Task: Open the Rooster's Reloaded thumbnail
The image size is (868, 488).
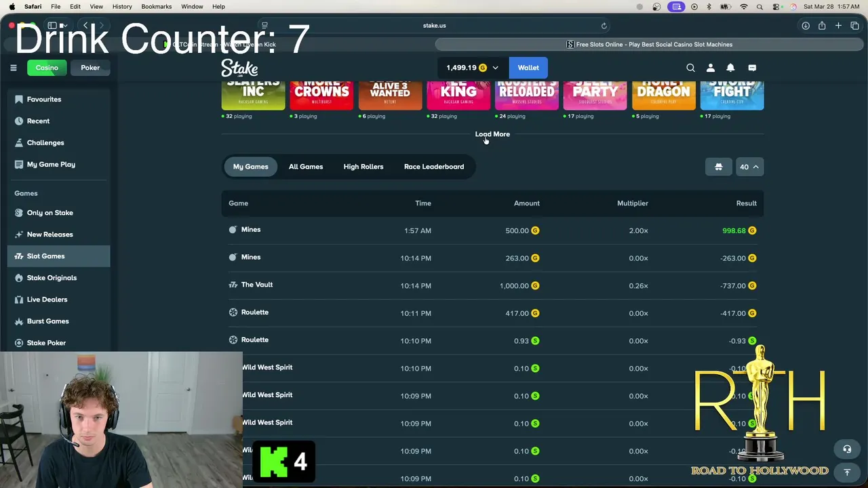Action: click(527, 95)
